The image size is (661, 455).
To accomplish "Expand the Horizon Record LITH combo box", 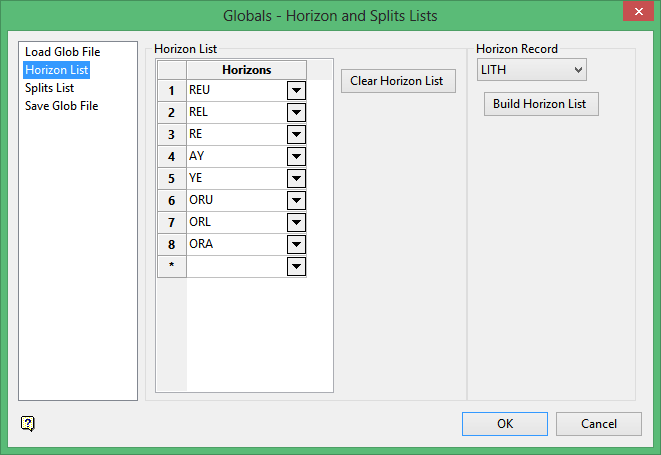I will coord(532,70).
